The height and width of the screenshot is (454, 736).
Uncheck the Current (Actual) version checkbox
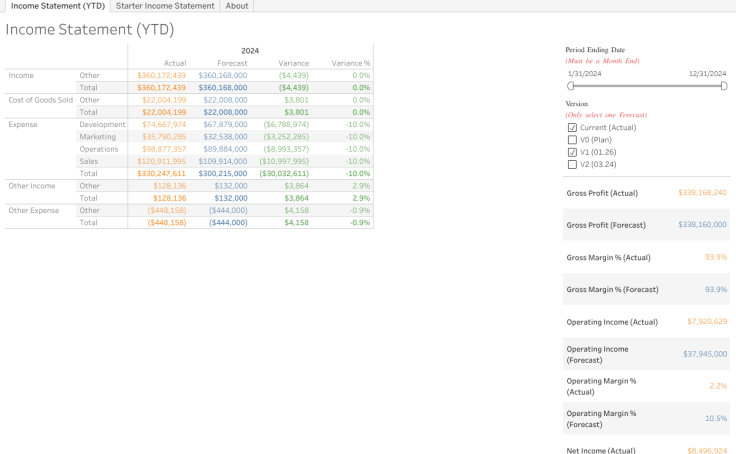[572, 128]
